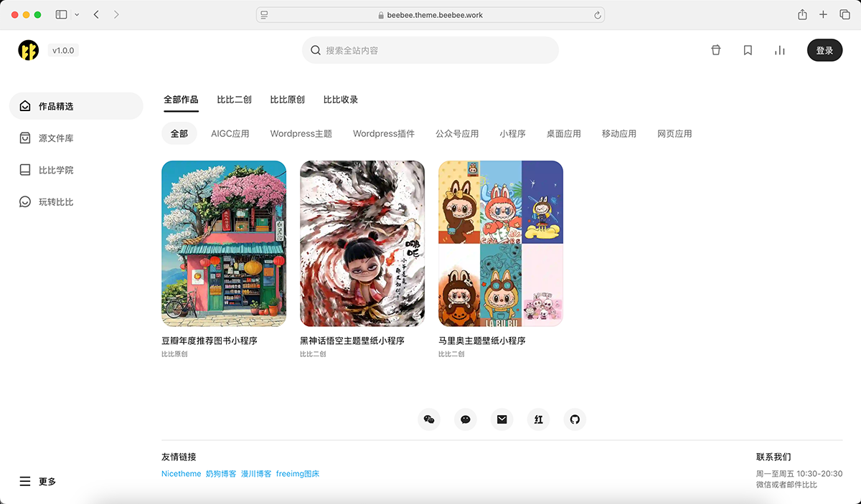Click the chat bubble social icon

click(x=466, y=419)
